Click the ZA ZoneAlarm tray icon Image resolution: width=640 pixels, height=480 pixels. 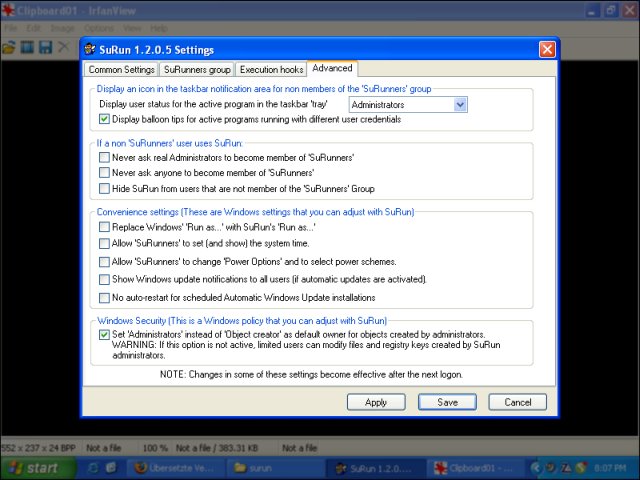[566, 468]
